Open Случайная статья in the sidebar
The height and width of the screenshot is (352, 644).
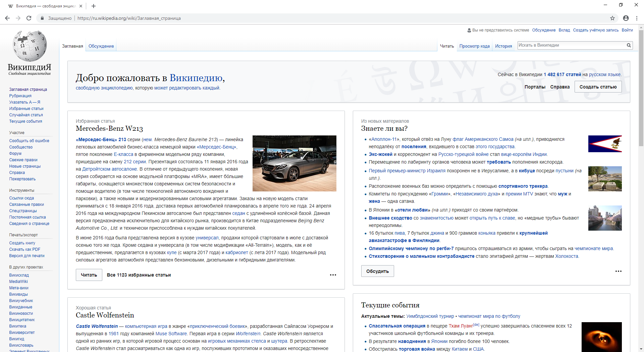click(26, 115)
